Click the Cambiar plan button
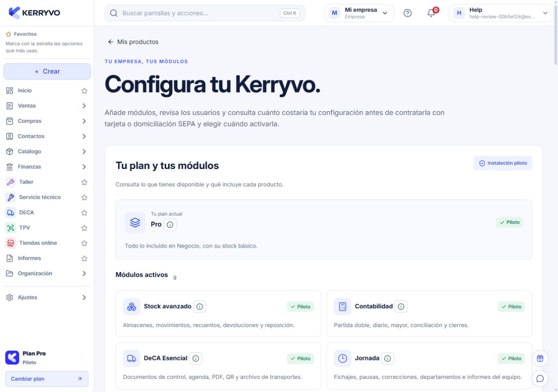The height and width of the screenshot is (392, 558). pos(47,379)
